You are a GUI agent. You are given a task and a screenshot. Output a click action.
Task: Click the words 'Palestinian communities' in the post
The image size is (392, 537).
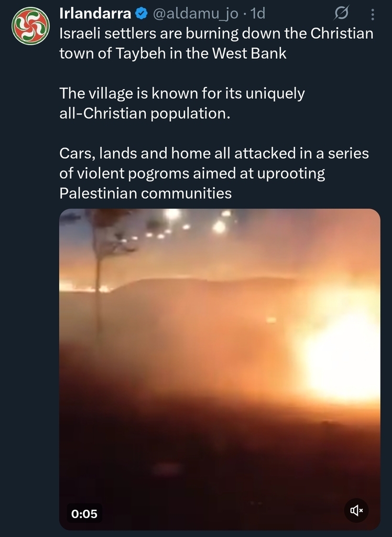[146, 193]
